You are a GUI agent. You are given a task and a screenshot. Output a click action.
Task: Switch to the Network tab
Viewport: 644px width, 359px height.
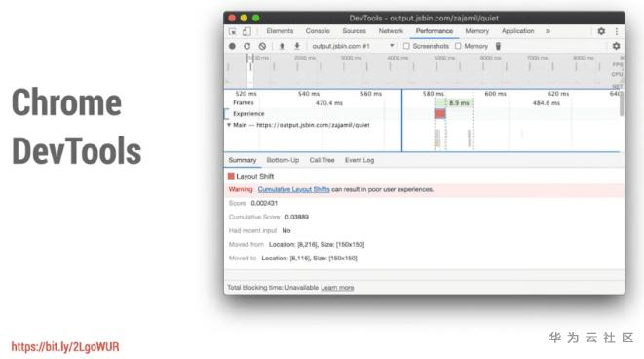(x=391, y=31)
